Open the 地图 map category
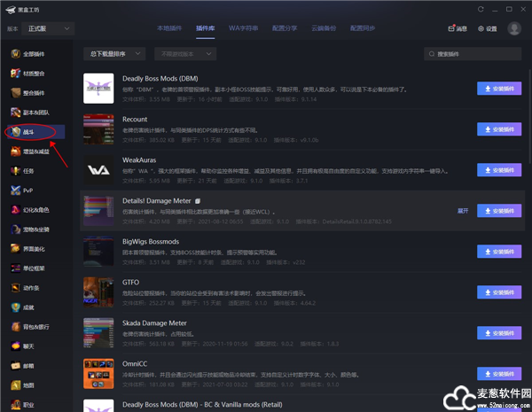 (x=22, y=385)
